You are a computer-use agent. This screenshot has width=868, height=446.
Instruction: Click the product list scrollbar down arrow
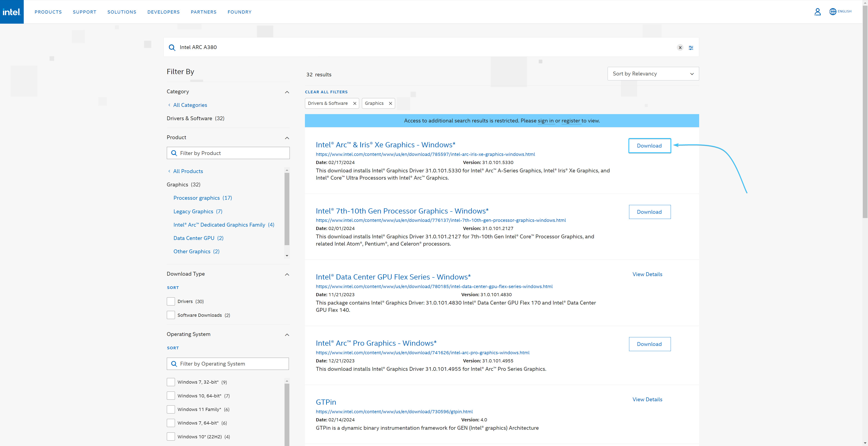coord(287,256)
